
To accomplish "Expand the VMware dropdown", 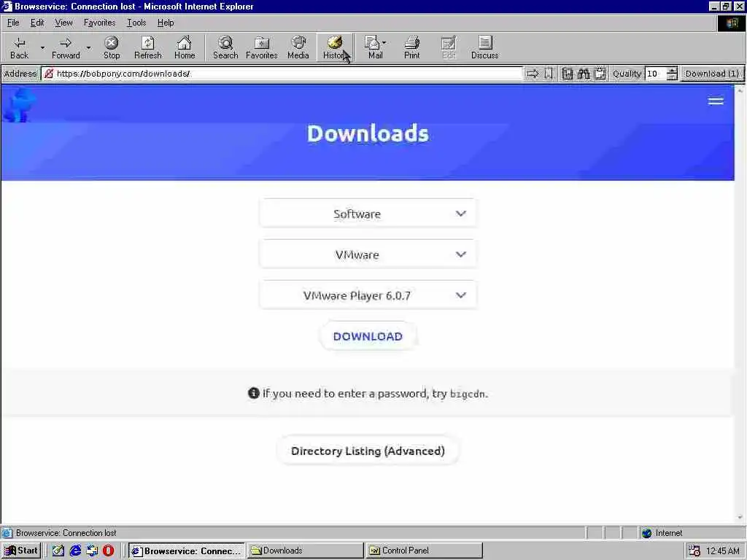I will coord(368,254).
